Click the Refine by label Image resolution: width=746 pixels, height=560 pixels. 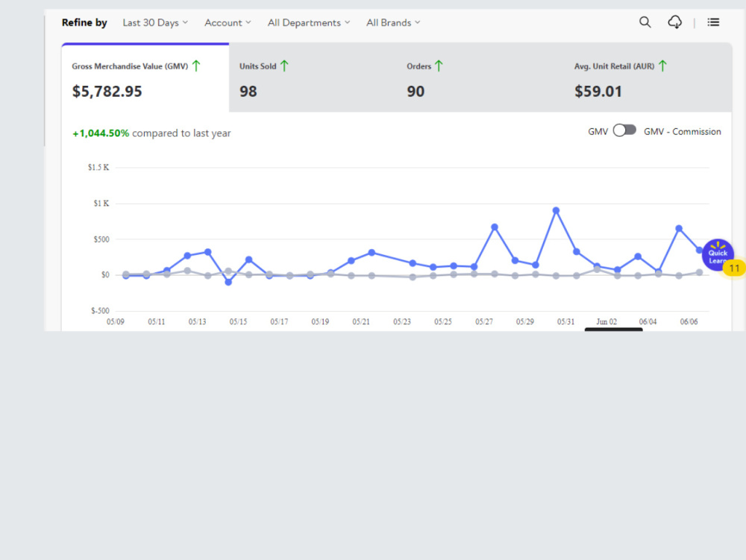tap(84, 22)
